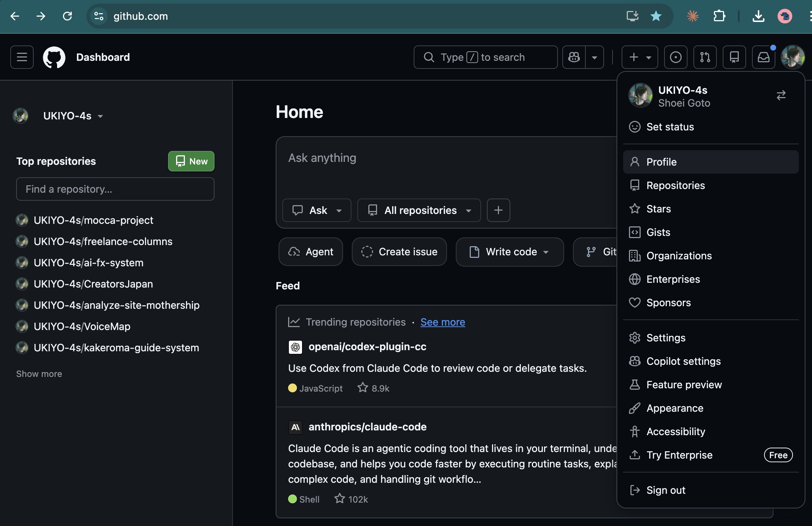The width and height of the screenshot is (812, 526).
Task: Open Copilot settings from the user menu
Action: 711,361
